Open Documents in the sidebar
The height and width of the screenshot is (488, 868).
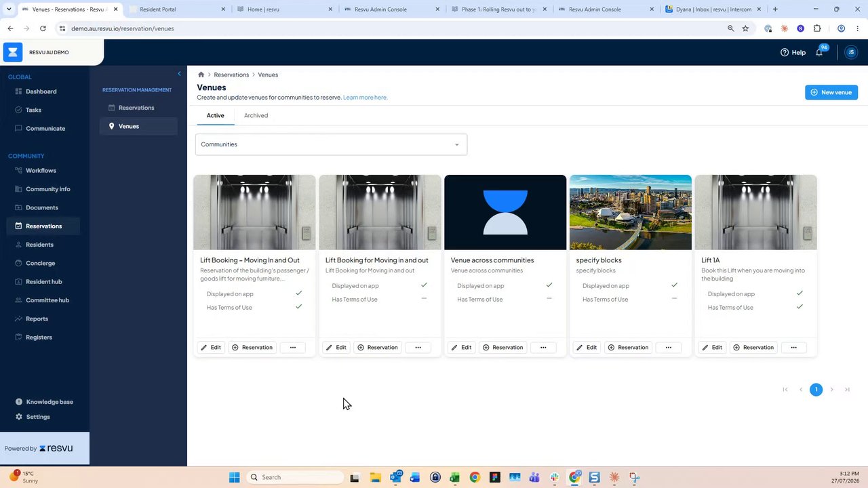pyautogui.click(x=41, y=207)
